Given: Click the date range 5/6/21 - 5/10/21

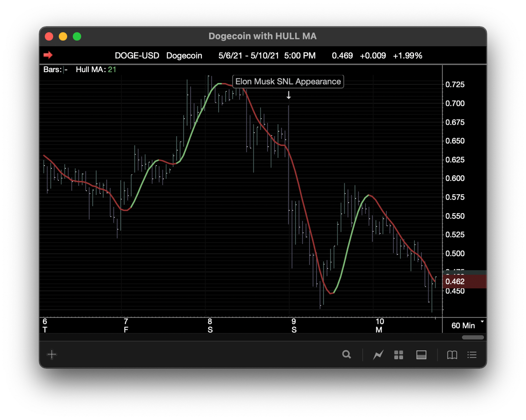Looking at the screenshot, I should click(x=249, y=56).
